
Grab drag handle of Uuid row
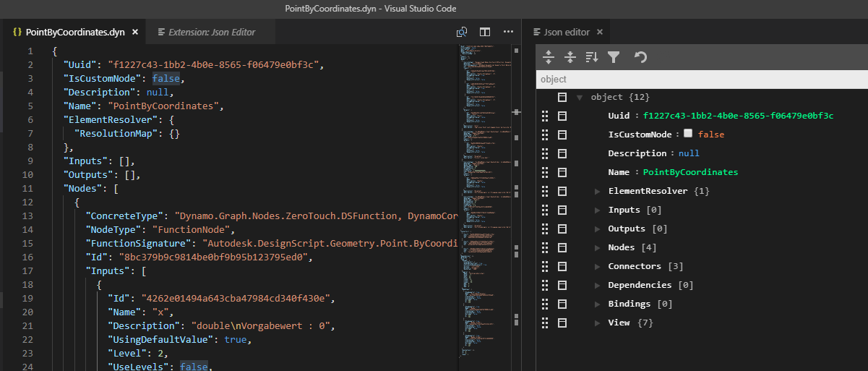pyautogui.click(x=545, y=116)
